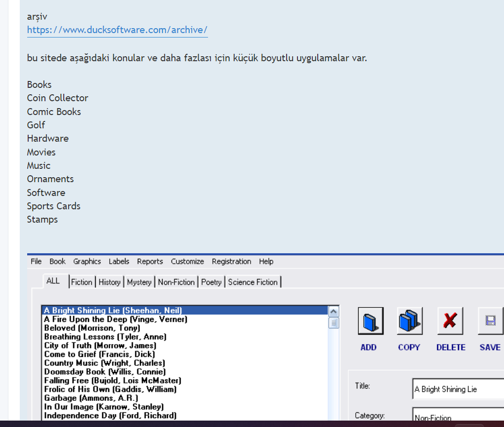Open the Registration menu
This screenshot has height=427, width=504.
[231, 261]
